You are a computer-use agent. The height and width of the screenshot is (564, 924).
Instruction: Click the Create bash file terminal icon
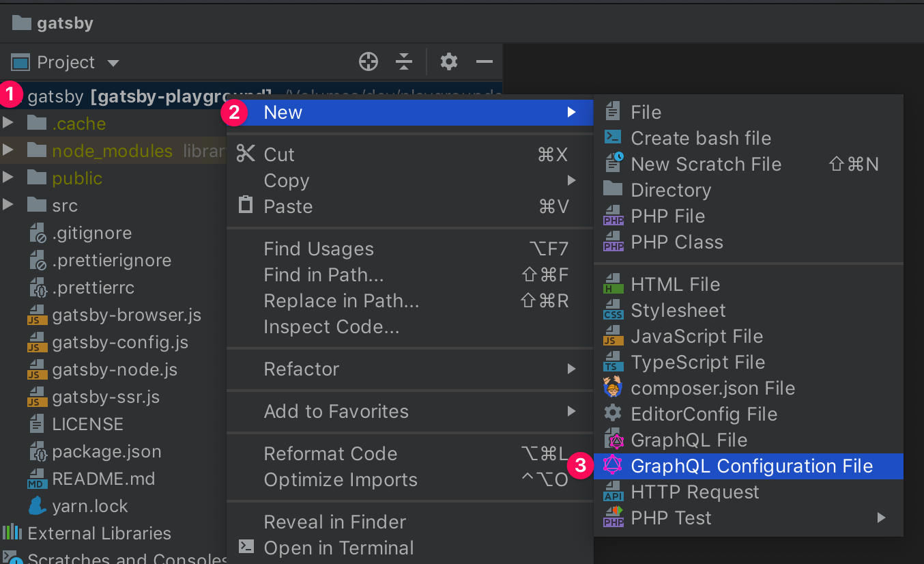click(x=613, y=137)
